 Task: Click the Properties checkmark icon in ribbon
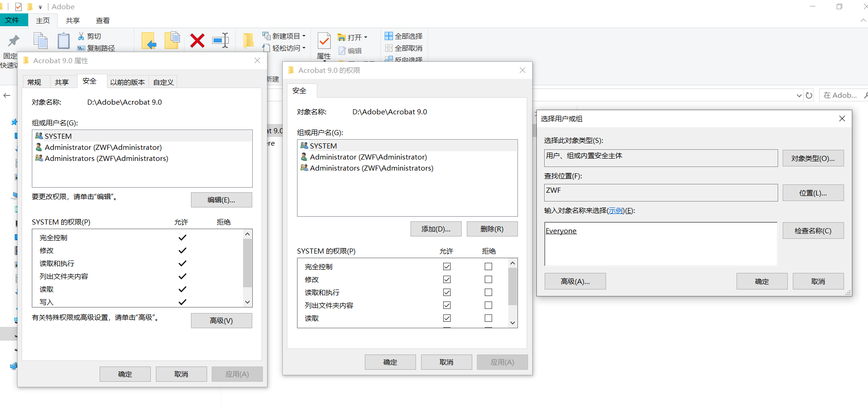pyautogui.click(x=324, y=41)
